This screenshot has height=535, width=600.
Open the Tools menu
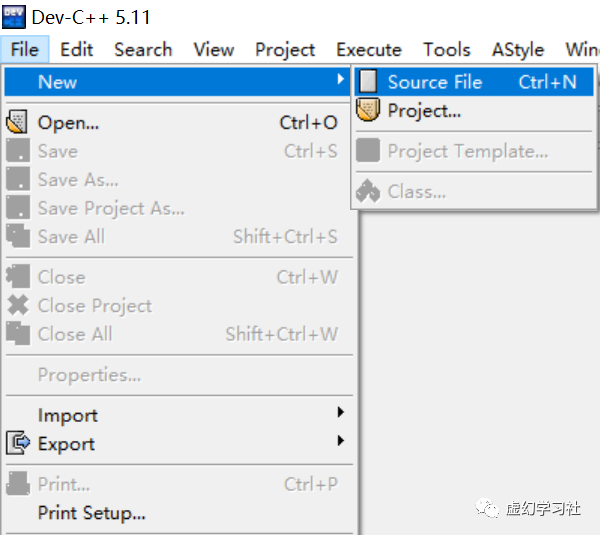(446, 49)
